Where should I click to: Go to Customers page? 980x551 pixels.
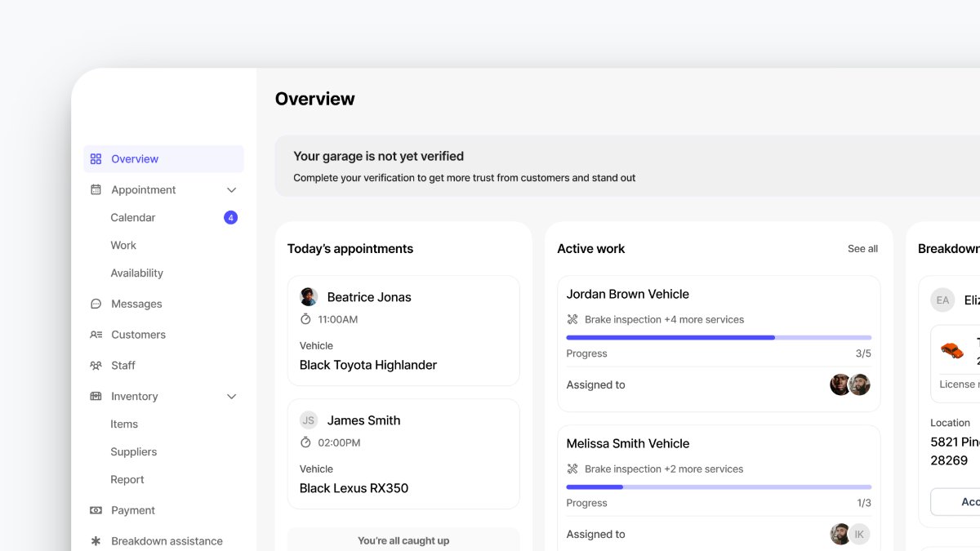138,335
